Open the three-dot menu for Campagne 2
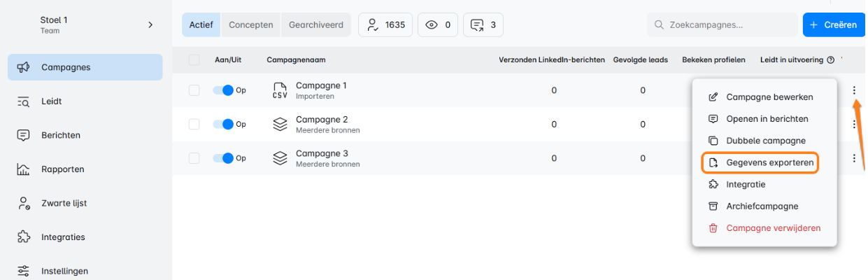This screenshot has width=868, height=280. [x=854, y=124]
